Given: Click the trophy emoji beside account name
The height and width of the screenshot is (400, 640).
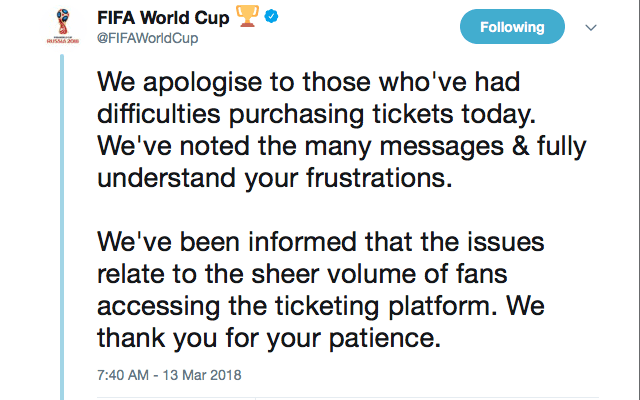Looking at the screenshot, I should pos(248,16).
